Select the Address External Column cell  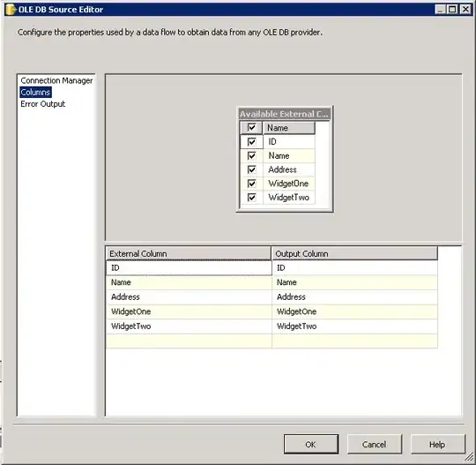(x=189, y=297)
